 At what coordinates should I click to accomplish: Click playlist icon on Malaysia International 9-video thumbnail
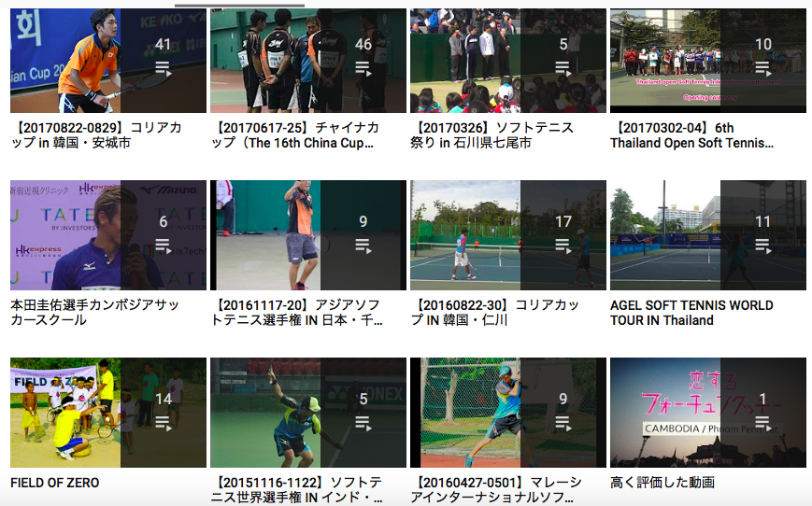pyautogui.click(x=563, y=423)
